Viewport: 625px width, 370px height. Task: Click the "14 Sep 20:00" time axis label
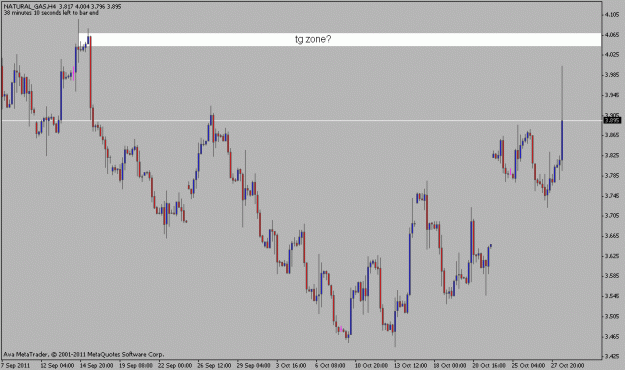point(96,365)
